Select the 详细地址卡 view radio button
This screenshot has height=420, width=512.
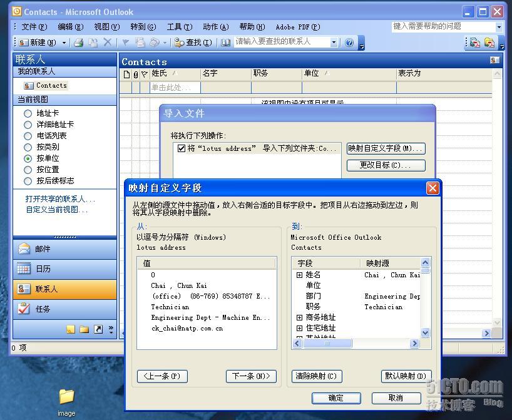point(28,125)
